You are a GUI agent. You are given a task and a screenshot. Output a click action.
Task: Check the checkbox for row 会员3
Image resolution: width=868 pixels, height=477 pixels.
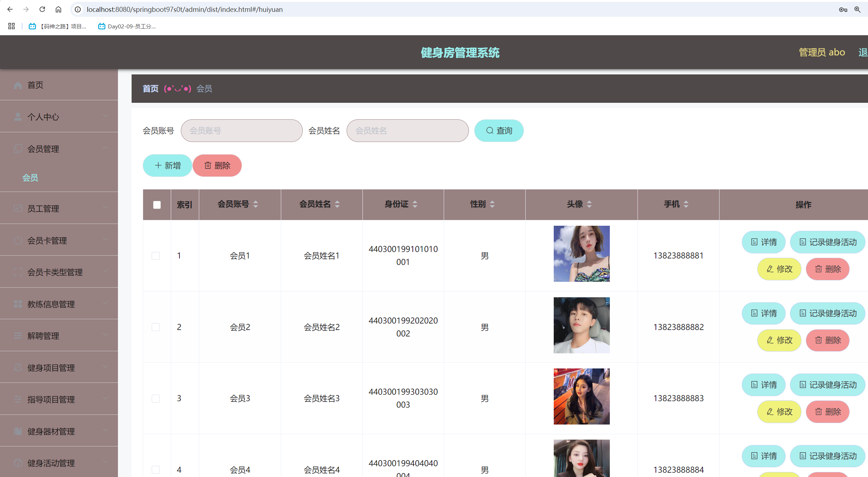(x=156, y=399)
